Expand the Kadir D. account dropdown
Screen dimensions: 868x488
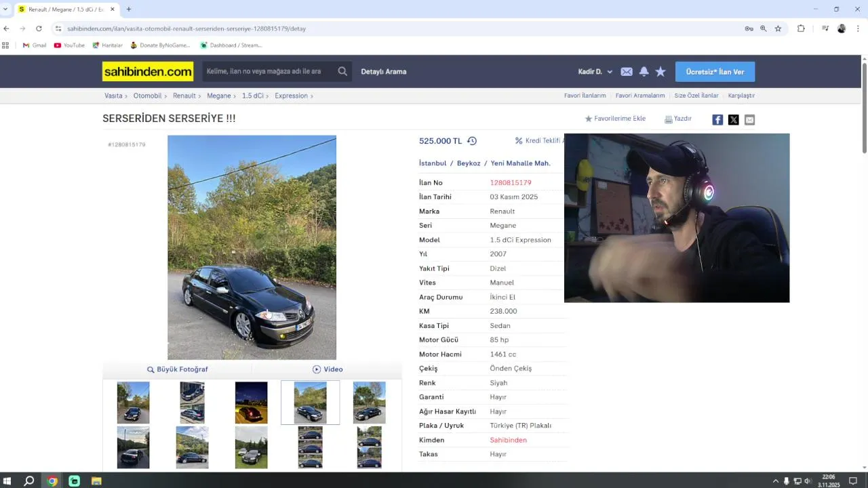595,72
